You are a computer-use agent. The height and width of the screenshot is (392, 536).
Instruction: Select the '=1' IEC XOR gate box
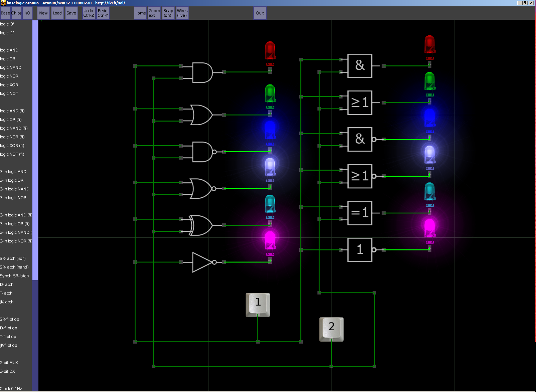click(360, 213)
